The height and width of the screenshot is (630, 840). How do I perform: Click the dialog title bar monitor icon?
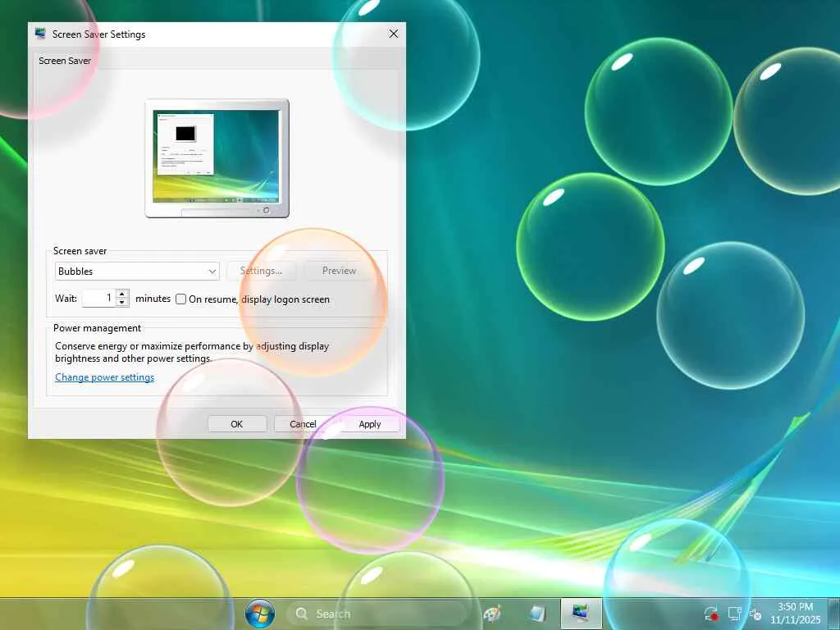click(x=40, y=34)
